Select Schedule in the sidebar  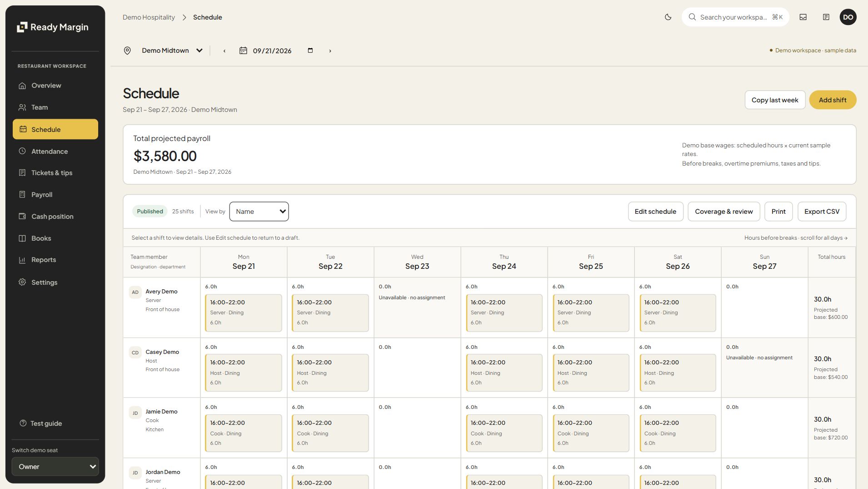55,129
